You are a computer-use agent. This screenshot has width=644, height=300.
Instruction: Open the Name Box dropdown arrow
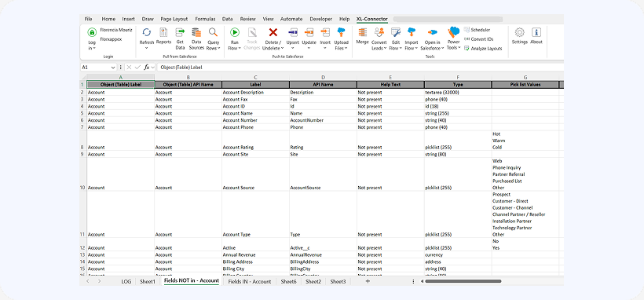[x=113, y=67]
